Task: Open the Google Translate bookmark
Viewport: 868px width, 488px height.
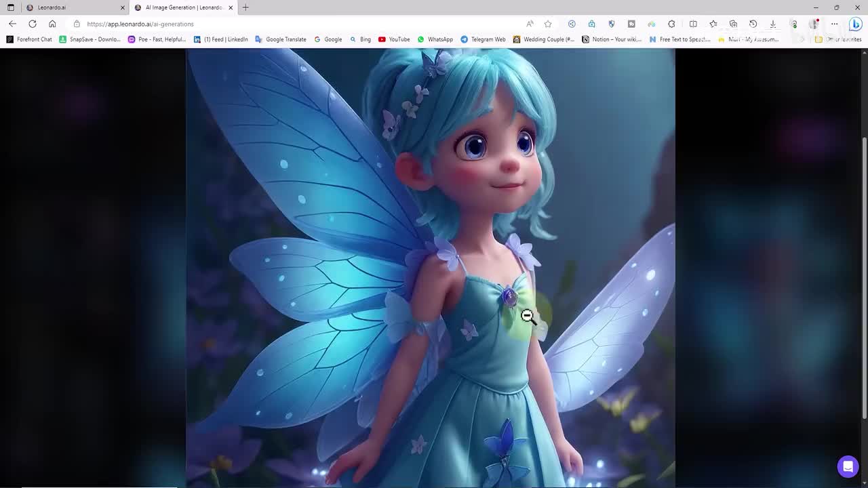Action: [x=280, y=39]
